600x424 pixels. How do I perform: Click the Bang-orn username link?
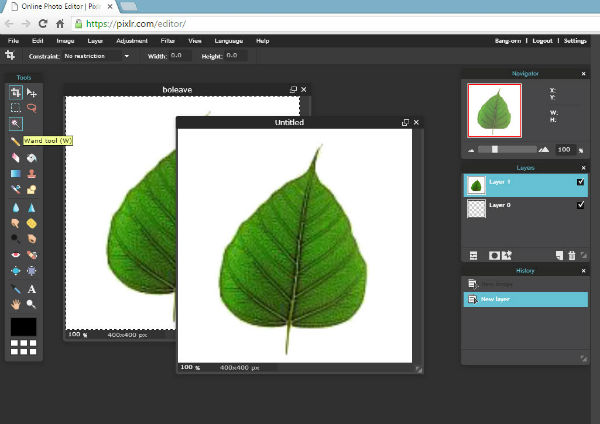[508, 41]
